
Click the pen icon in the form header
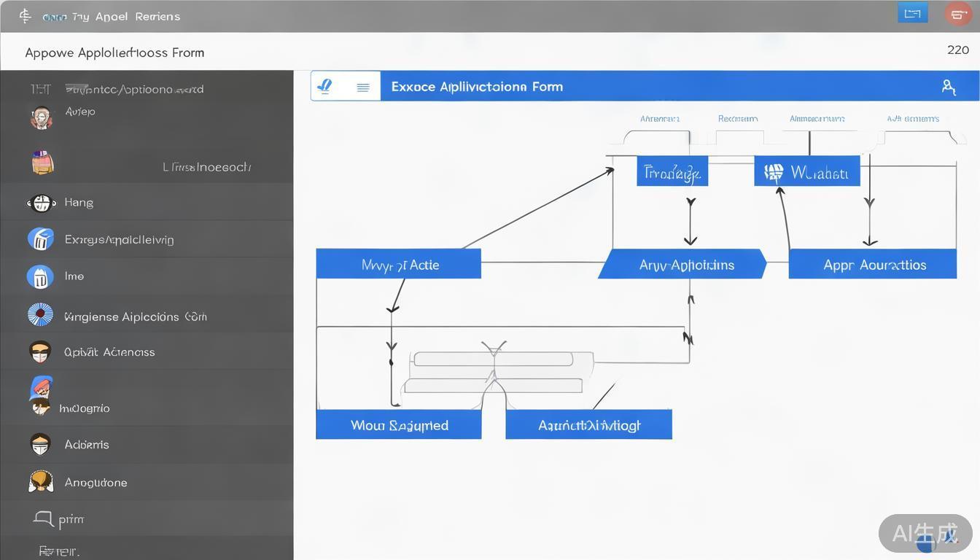coord(325,86)
